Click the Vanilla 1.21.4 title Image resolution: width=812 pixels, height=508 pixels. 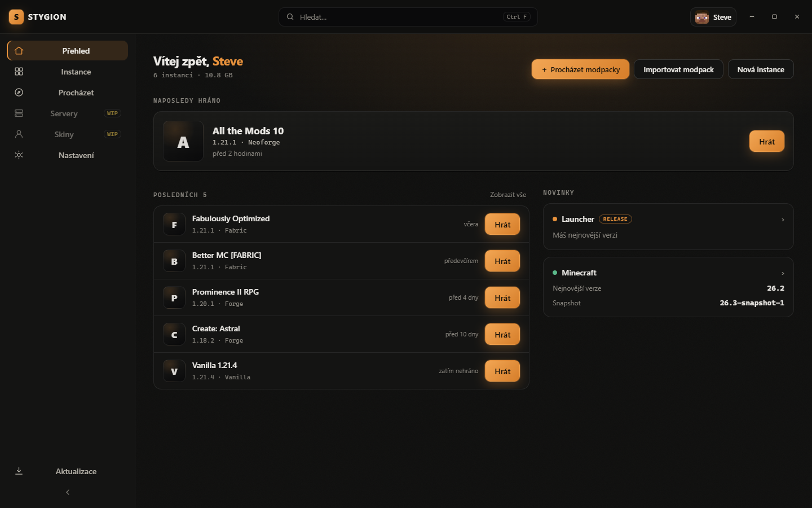(214, 365)
